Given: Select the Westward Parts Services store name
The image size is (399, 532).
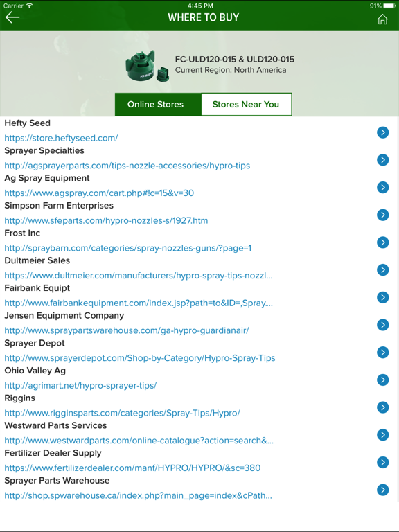Looking at the screenshot, I should (55, 425).
